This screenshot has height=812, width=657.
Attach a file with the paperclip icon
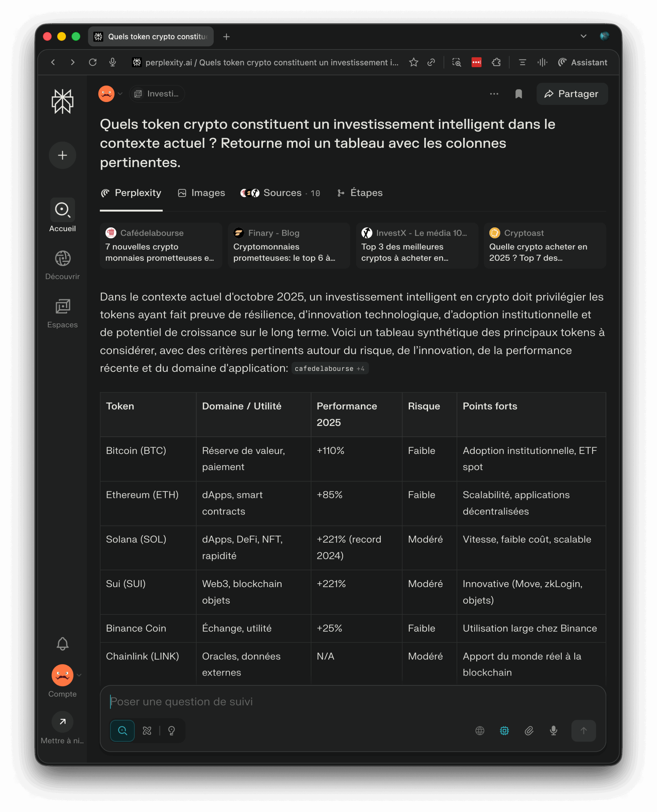[529, 730]
